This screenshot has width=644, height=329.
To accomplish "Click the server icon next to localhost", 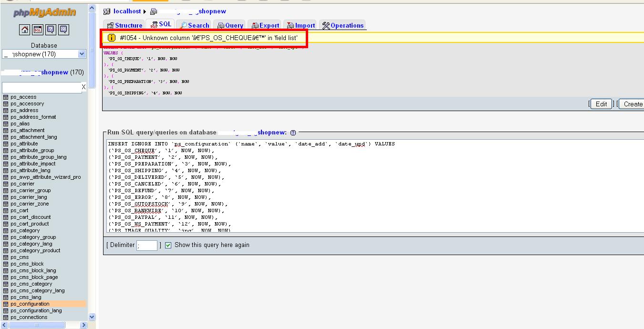I will tap(107, 11).
